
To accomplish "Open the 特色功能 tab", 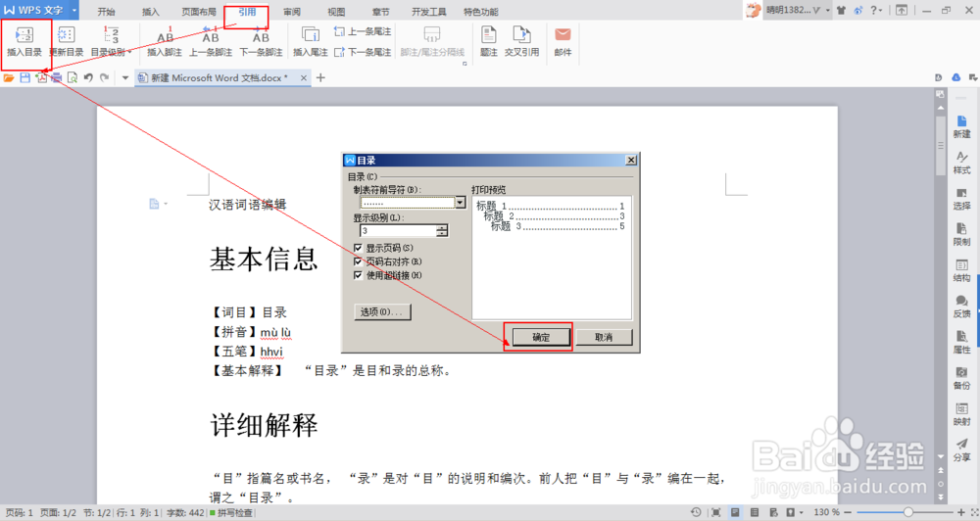I will pyautogui.click(x=480, y=11).
